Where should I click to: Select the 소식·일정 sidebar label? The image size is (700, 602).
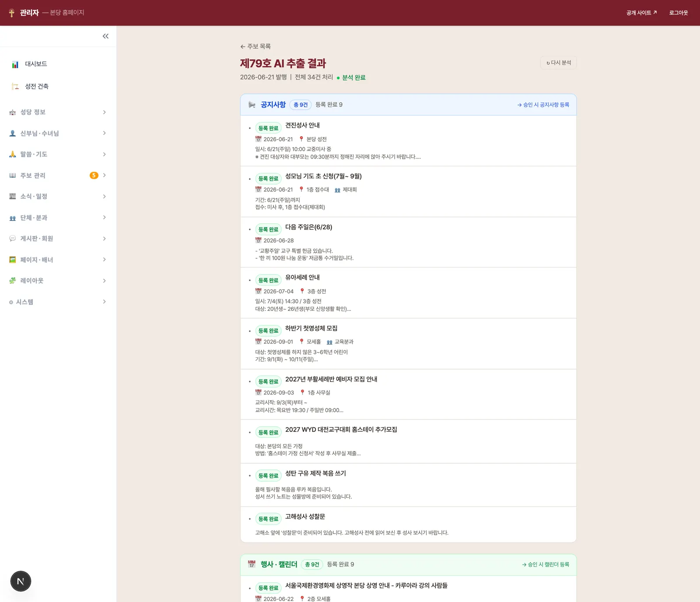[x=34, y=197]
